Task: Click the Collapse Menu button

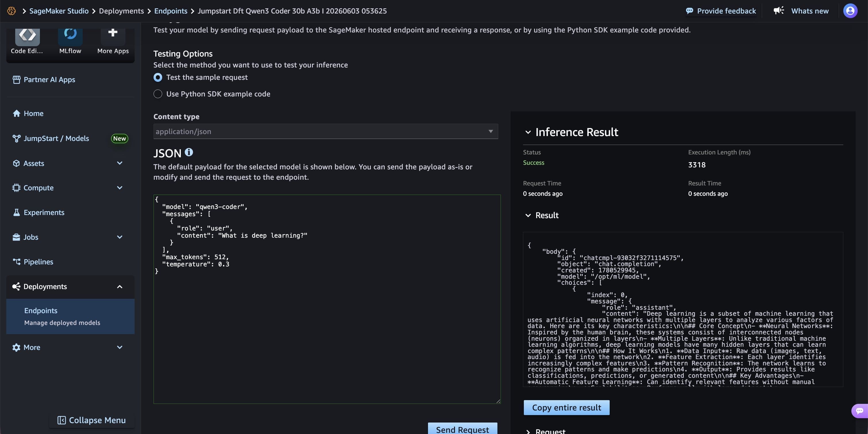Action: 92,420
